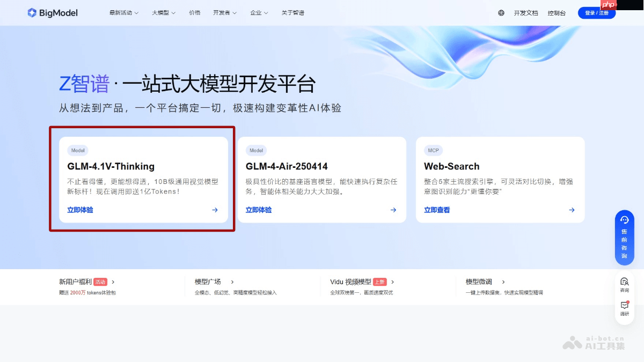
Task: Click the subtitle 从想法到产品 line
Action: [200, 108]
